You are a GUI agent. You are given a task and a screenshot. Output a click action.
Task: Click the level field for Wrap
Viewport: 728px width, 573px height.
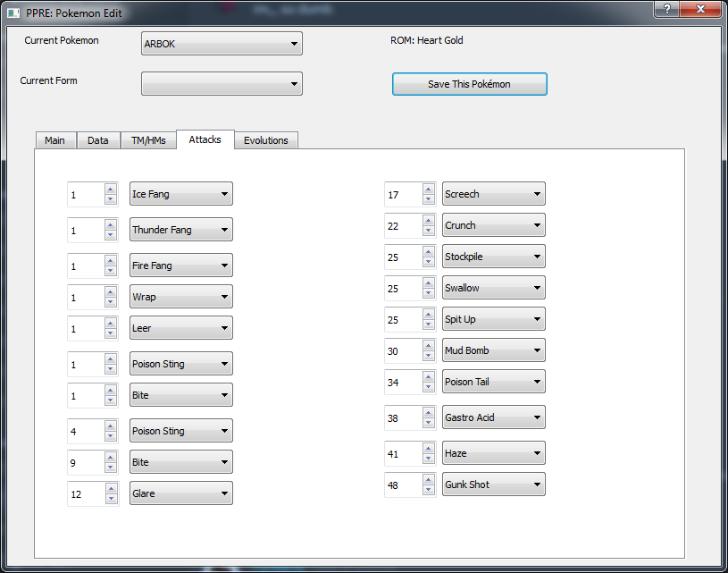84,298
